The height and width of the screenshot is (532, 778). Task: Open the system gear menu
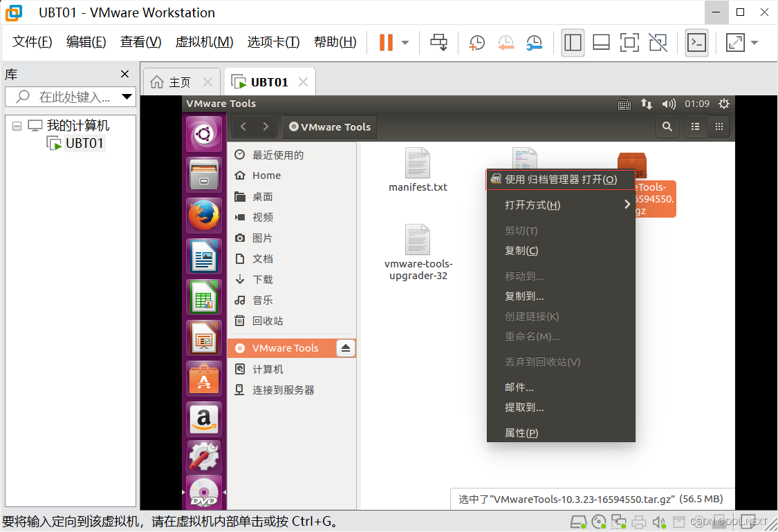(x=724, y=104)
